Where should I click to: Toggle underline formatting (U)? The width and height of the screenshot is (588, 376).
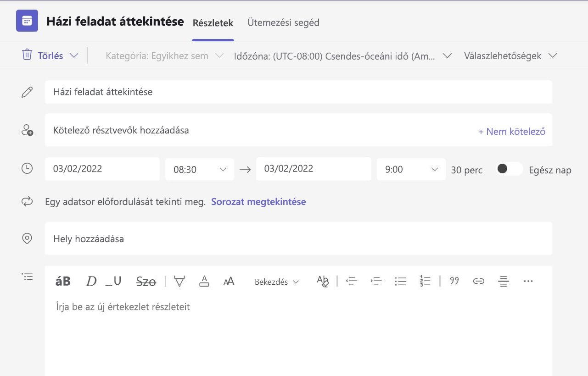coord(113,281)
